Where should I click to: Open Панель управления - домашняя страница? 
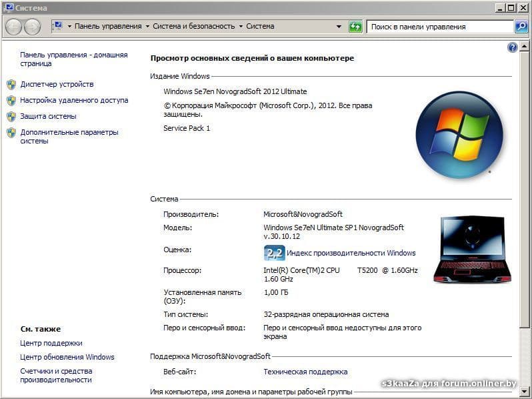tap(73, 59)
